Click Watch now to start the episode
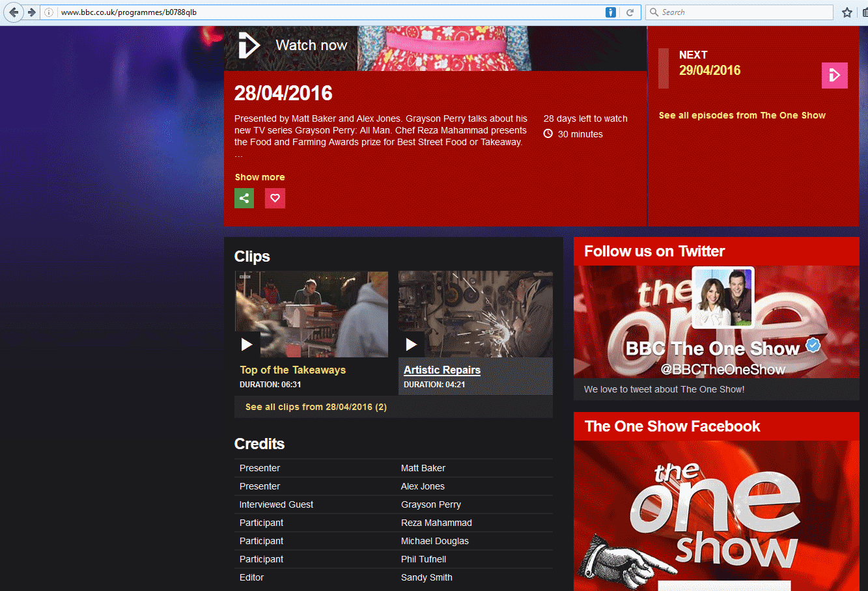 311,46
